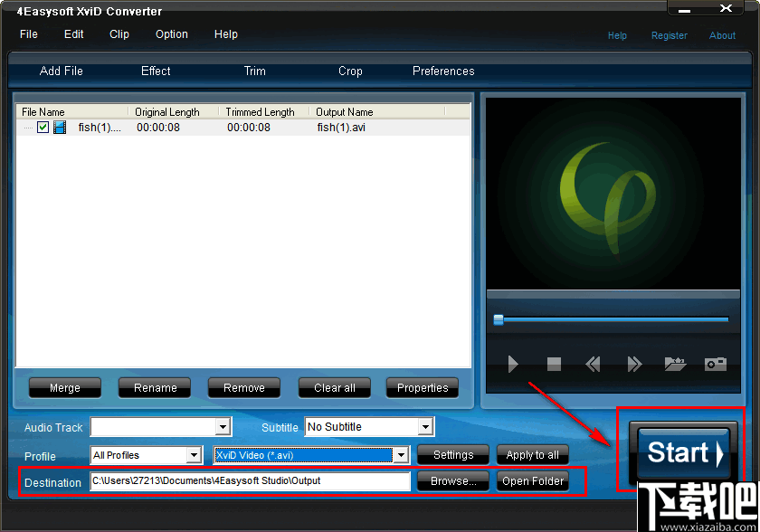Click the rewind icon below the preview
The image size is (760, 532).
pos(593,365)
